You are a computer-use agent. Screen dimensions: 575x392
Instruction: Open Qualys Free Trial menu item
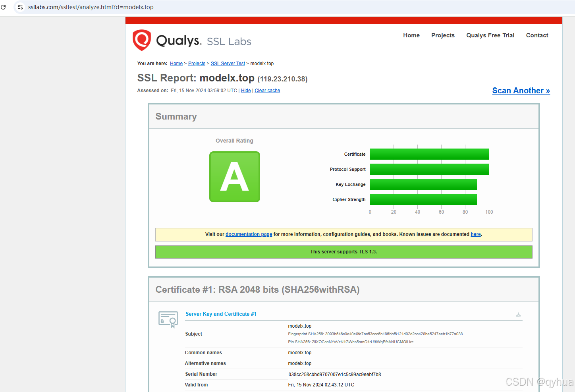click(490, 35)
